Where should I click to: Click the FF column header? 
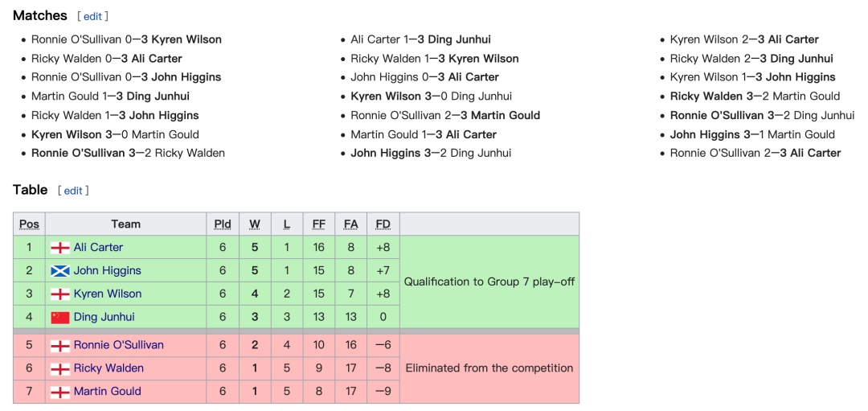(x=319, y=224)
